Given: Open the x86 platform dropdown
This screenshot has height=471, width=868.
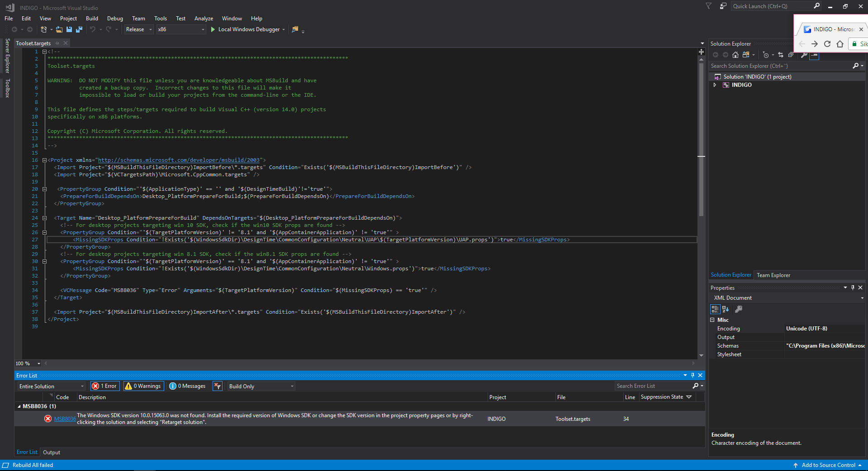Looking at the screenshot, I should pos(181,29).
